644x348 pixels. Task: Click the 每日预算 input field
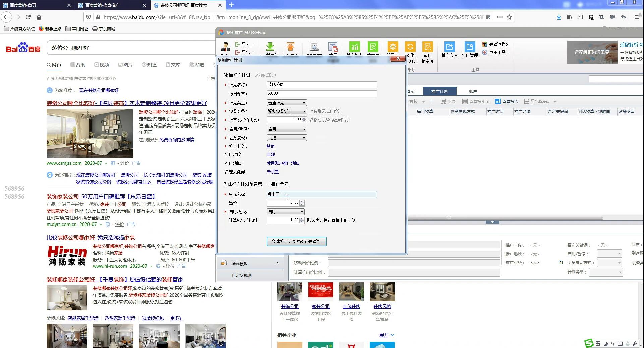(x=321, y=94)
